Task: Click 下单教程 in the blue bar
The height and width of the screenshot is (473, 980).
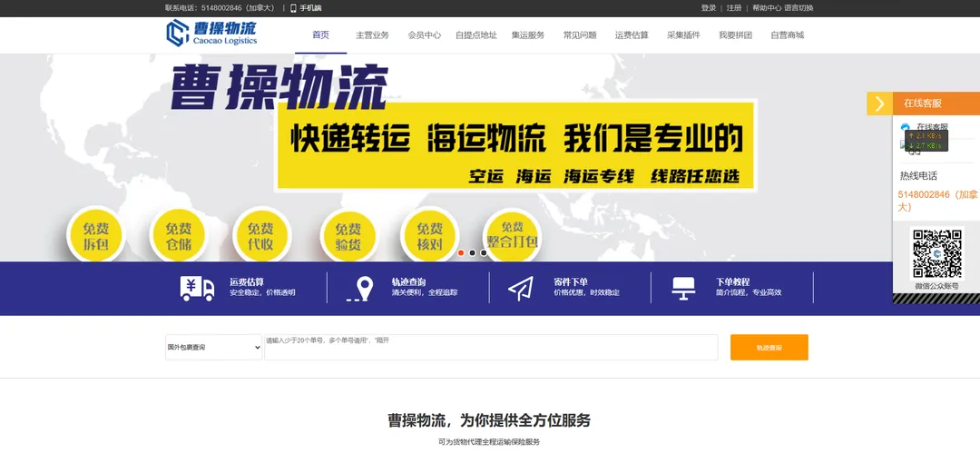Action: point(732,282)
